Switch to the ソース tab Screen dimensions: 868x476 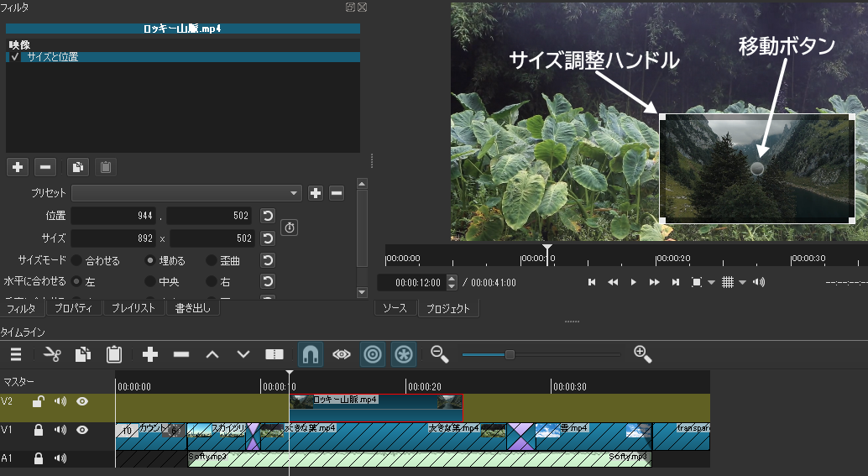[x=395, y=308]
